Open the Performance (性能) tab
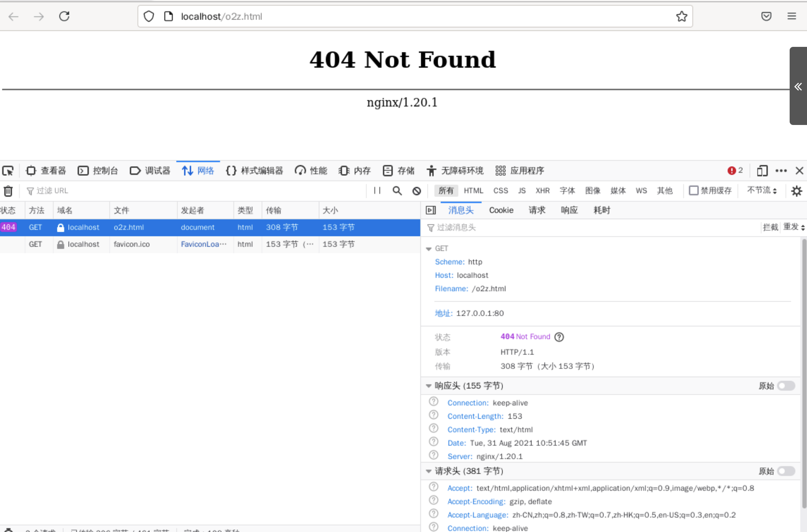Viewport: 807px width, 532px height. click(x=311, y=171)
